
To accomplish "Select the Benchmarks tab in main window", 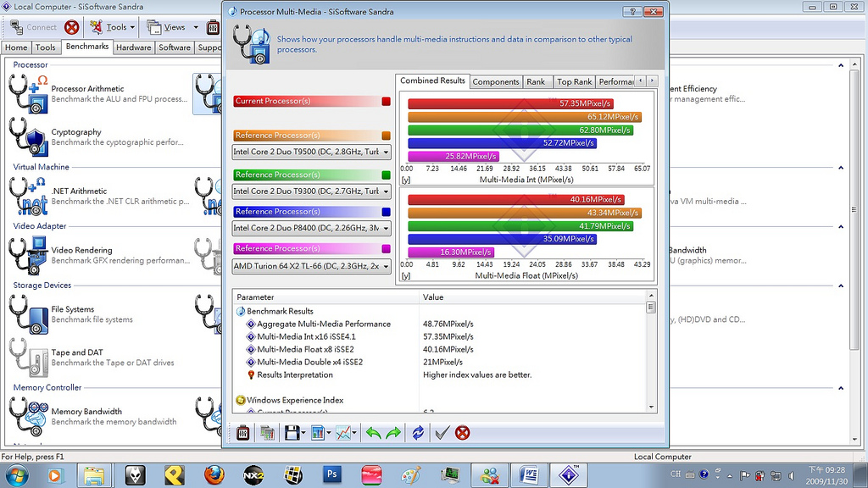I will pos(87,47).
